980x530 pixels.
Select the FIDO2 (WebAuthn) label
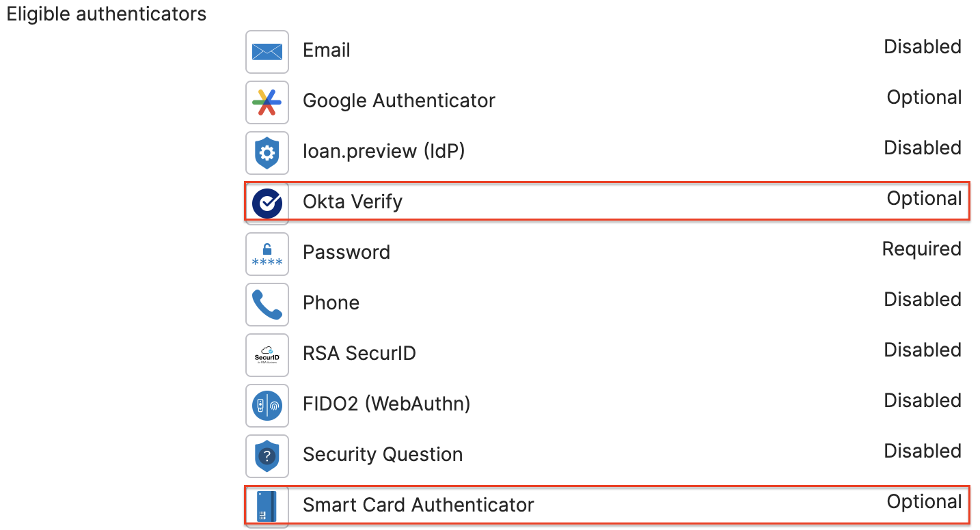[386, 404]
